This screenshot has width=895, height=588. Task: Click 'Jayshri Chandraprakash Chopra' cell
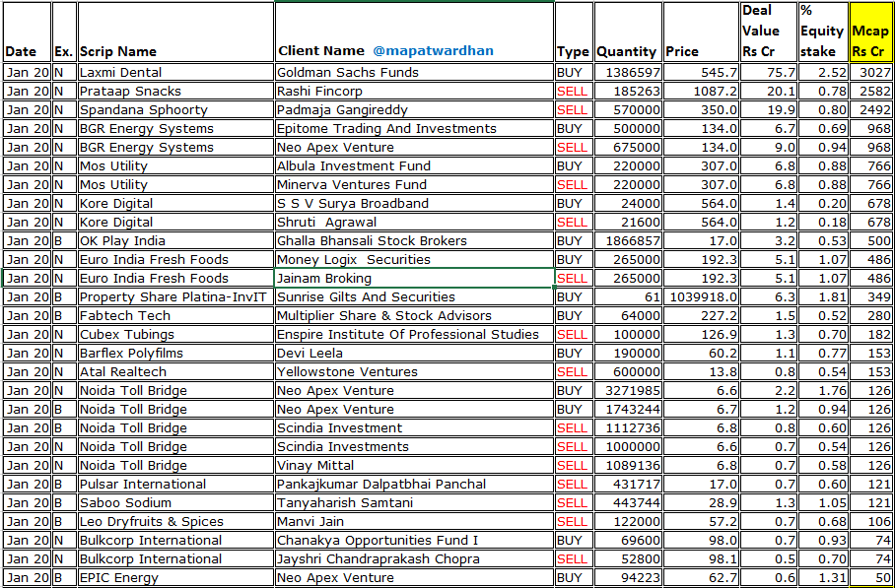(x=414, y=558)
